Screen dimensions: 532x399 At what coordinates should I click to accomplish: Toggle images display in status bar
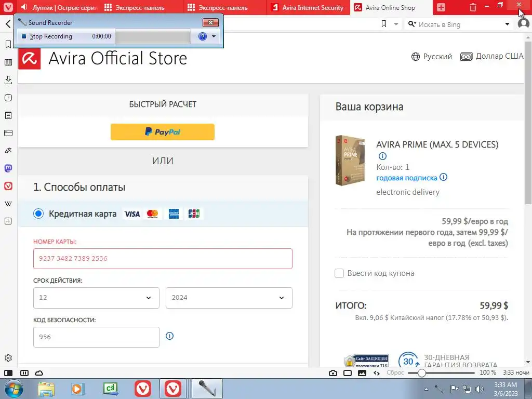[x=362, y=373]
